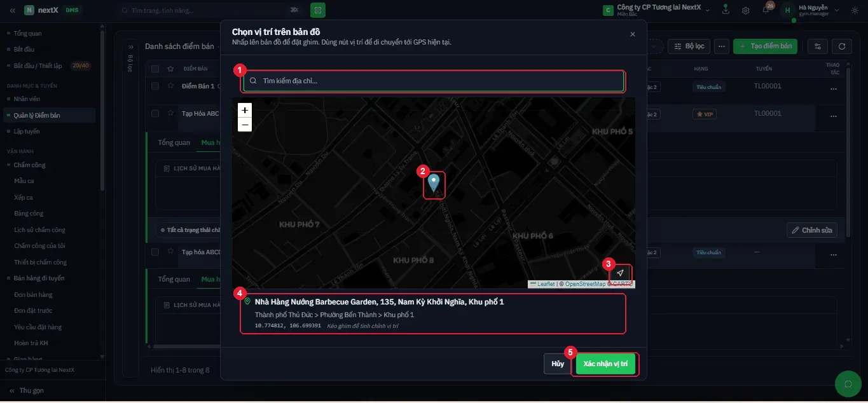The width and height of the screenshot is (868, 403).
Task: Expand Chấm công section in sidebar
Action: [x=30, y=165]
